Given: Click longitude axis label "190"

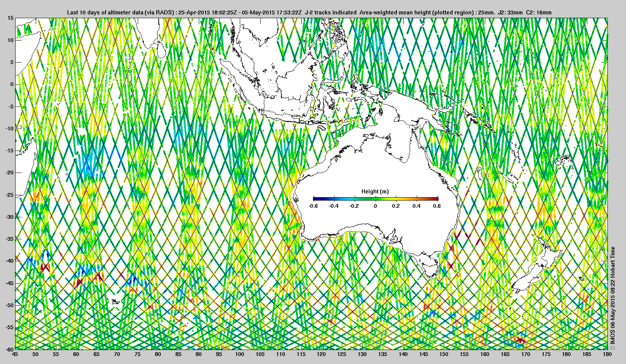Looking at the screenshot, I should click(607, 354).
